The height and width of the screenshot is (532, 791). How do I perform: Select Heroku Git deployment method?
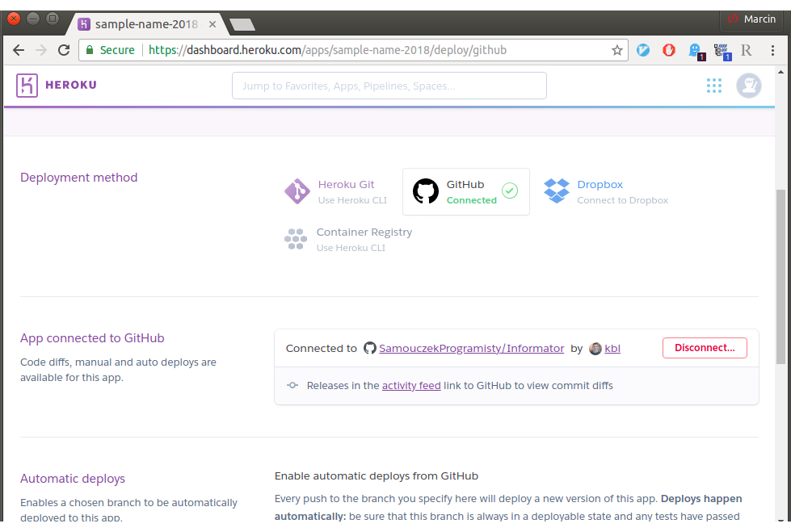click(336, 191)
